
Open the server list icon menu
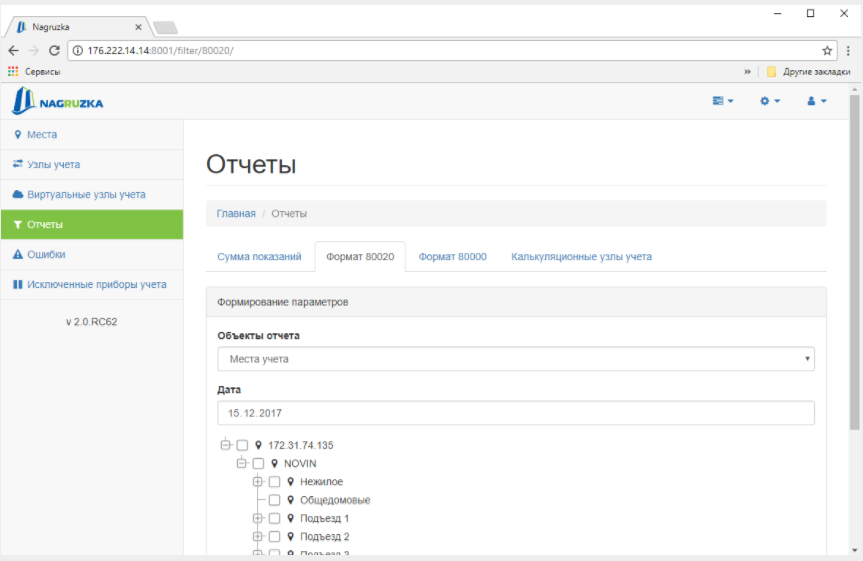point(723,101)
